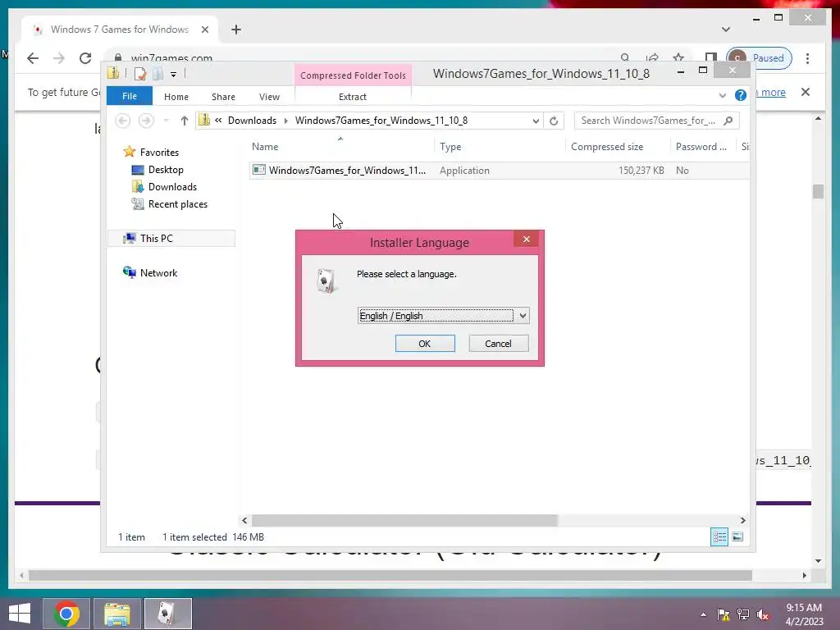
Task: Select Compressed Folder Tools contextual tab
Action: point(353,75)
